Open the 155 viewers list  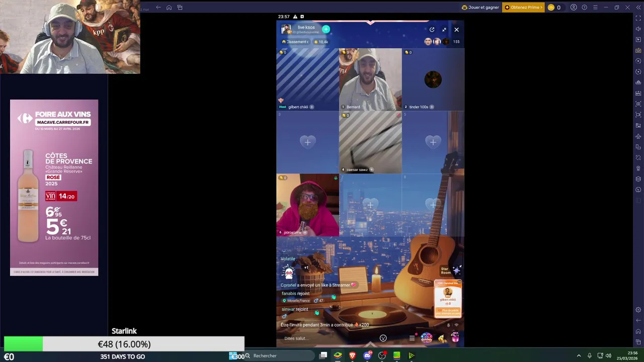(456, 42)
